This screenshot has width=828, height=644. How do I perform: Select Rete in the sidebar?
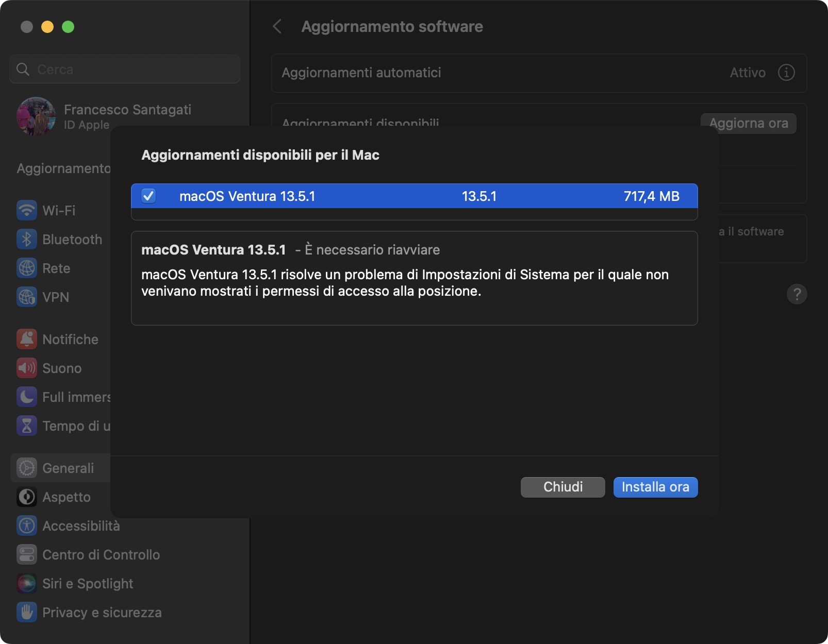tap(61, 268)
